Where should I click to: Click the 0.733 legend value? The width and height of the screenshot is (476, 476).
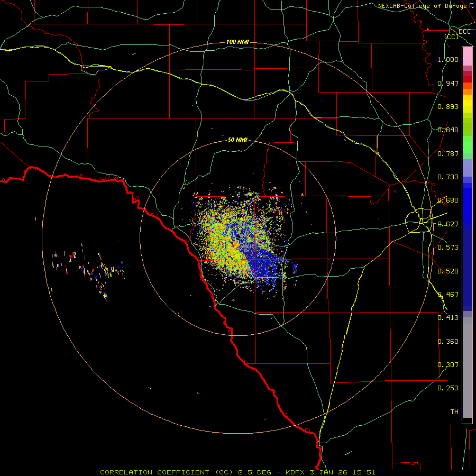tap(448, 177)
